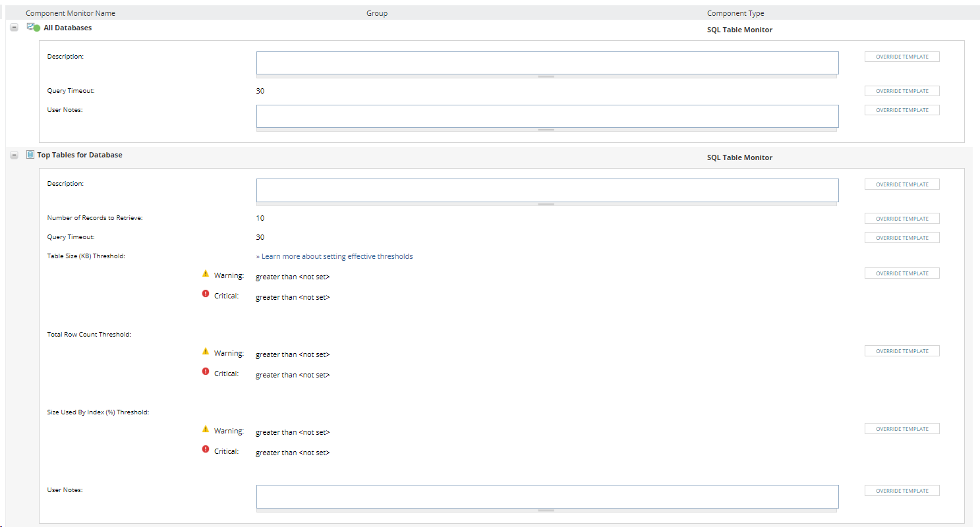Click the critical alert icon for Table Size Threshold
Viewport: 980px width, 527px height.
pos(205,293)
